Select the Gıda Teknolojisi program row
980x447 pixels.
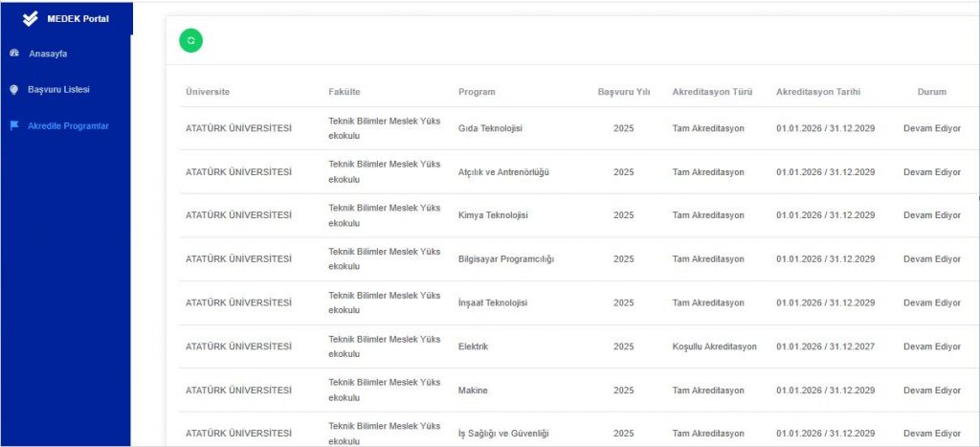click(490, 128)
